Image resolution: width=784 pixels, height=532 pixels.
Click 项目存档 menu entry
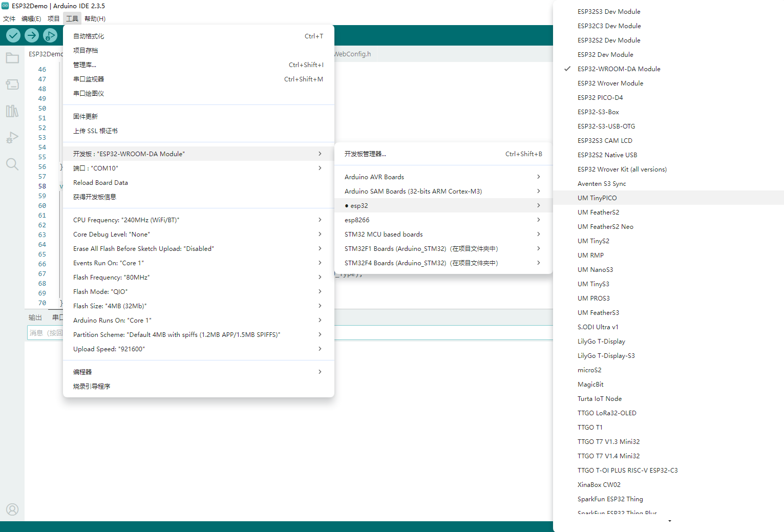point(199,50)
